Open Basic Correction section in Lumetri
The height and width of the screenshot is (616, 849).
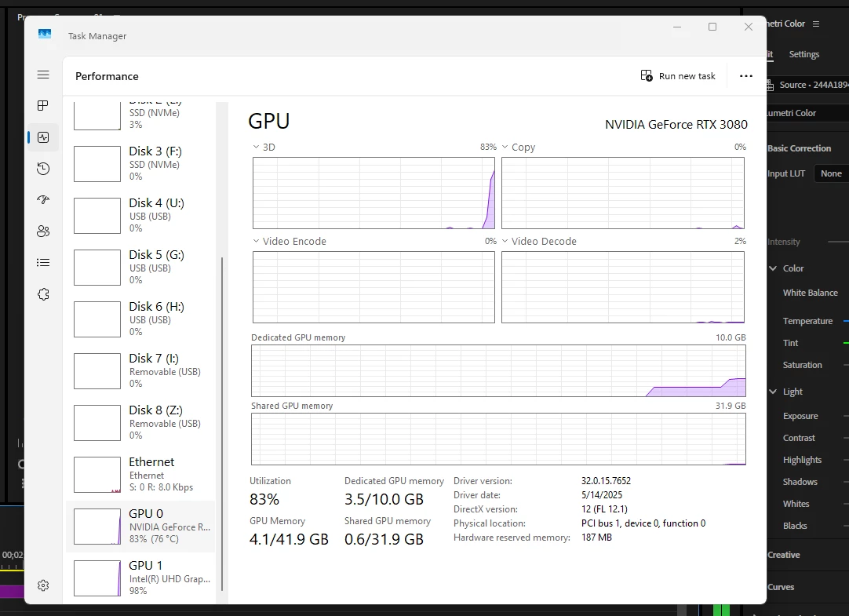tap(800, 148)
